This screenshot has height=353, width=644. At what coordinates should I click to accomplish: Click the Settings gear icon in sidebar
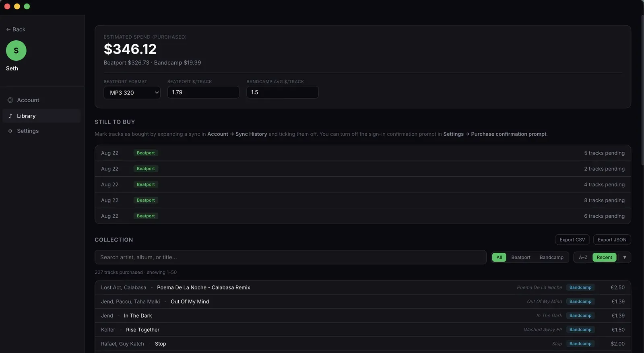(x=10, y=131)
